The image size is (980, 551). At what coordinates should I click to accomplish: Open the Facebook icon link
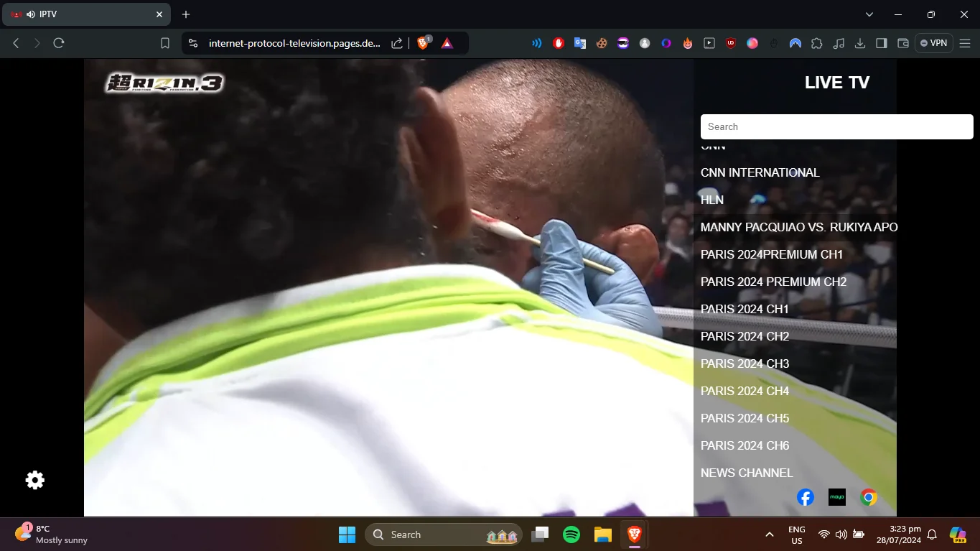[x=806, y=497]
